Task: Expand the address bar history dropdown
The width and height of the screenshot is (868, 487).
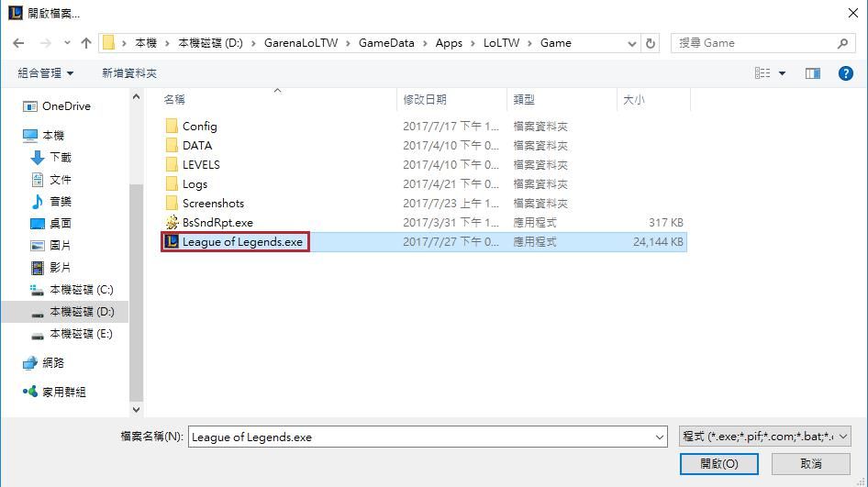Action: [631, 43]
